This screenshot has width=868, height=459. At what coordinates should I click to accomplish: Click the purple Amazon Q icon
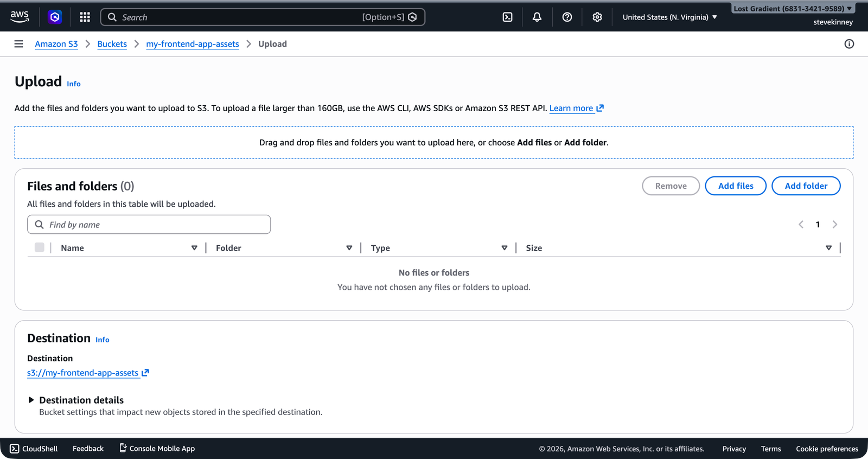pos(55,17)
